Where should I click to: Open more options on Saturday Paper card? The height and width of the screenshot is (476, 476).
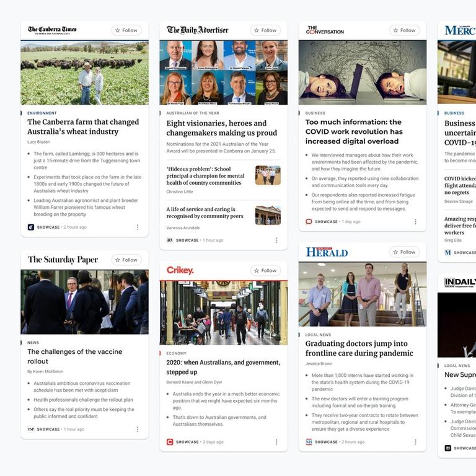coord(138,430)
